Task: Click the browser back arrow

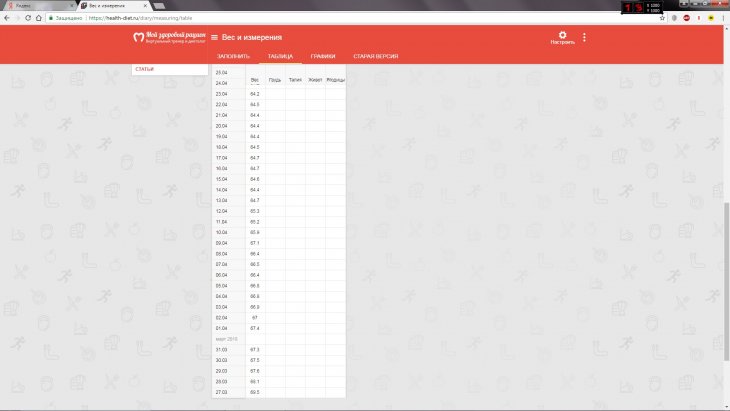Action: click(6, 17)
